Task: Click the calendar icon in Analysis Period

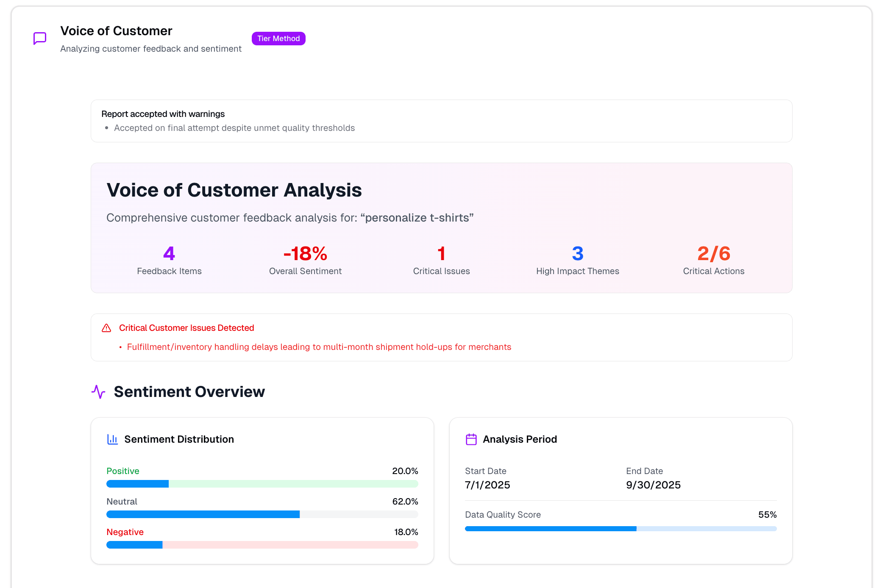Action: (x=470, y=439)
